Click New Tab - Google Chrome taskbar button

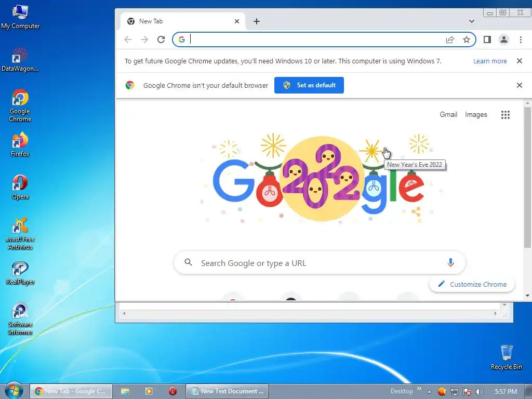click(71, 391)
